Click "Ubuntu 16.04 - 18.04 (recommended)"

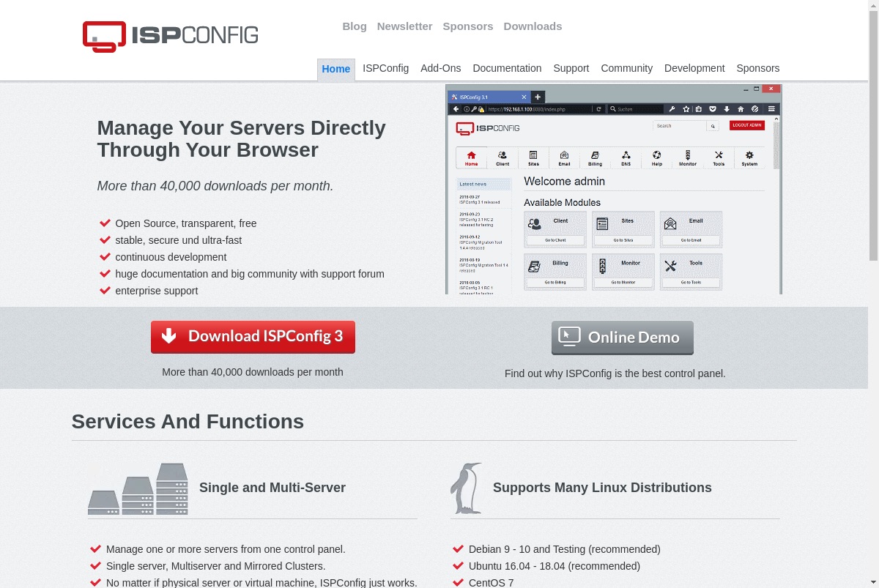[555, 566]
